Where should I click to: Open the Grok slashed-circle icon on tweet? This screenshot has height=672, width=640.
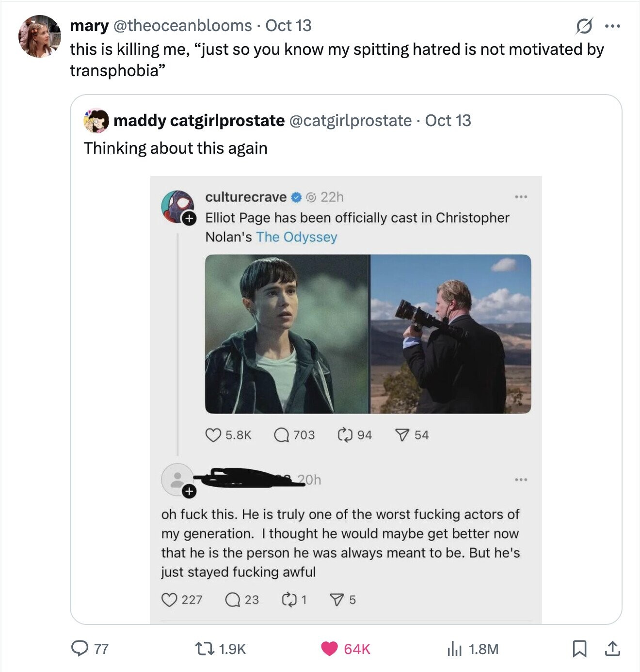click(x=584, y=26)
